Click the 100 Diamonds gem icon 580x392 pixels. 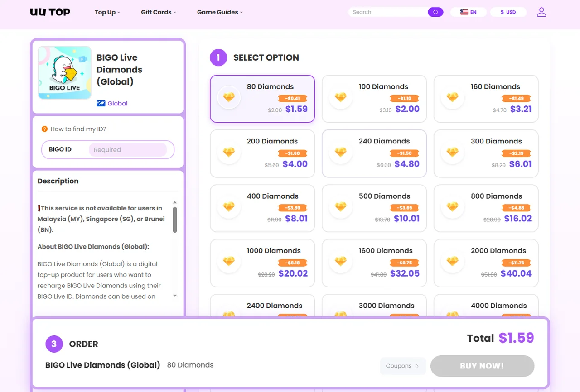pyautogui.click(x=341, y=97)
